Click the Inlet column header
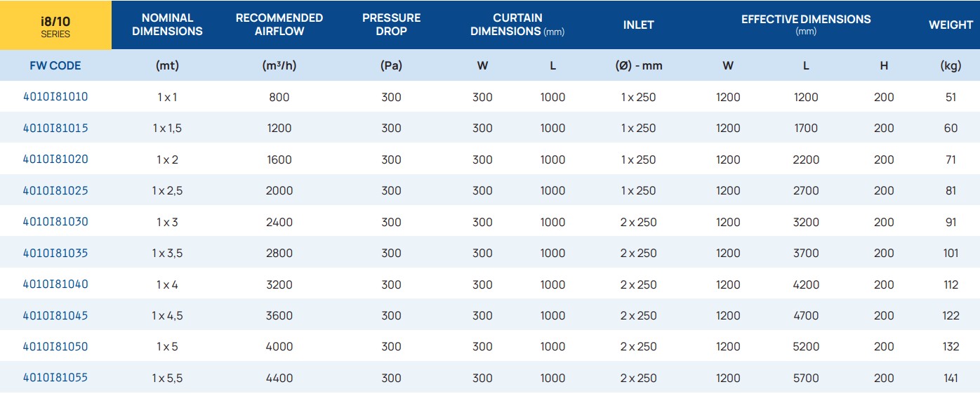This screenshot has width=980, height=394. [638, 25]
